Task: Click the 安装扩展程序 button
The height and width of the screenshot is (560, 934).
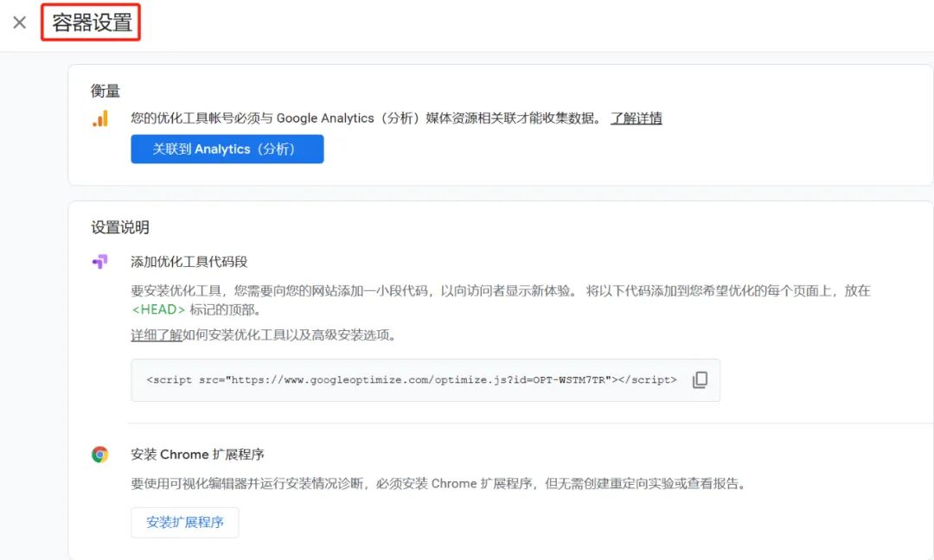Action: (x=184, y=522)
